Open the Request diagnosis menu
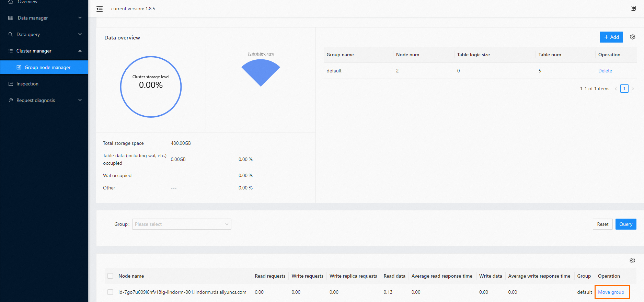Image resolution: width=644 pixels, height=302 pixels. point(44,100)
